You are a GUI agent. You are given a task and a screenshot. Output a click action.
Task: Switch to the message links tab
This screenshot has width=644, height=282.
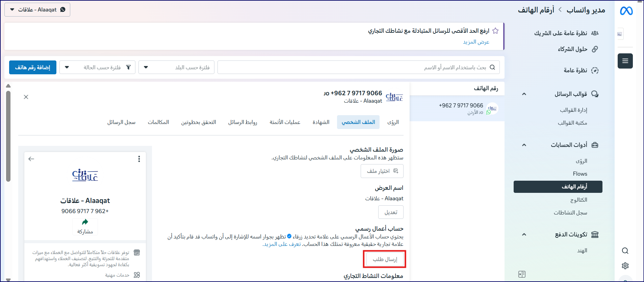pos(242,122)
